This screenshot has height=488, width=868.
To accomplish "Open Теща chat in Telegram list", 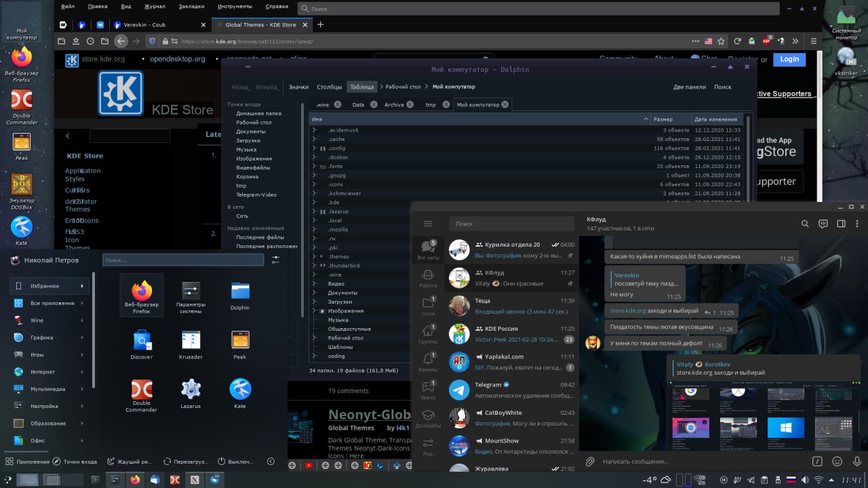I will 512,305.
